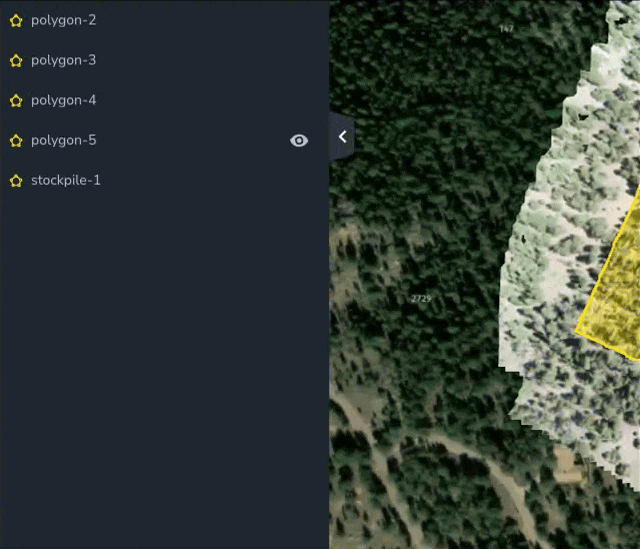
Task: Click the 2729 elevation label on map
Action: (x=421, y=299)
